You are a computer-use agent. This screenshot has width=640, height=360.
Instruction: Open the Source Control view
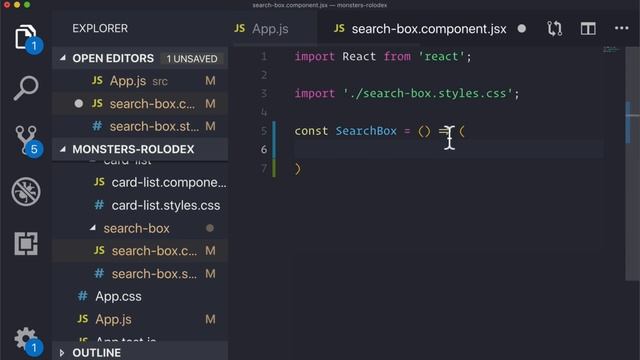point(26,140)
